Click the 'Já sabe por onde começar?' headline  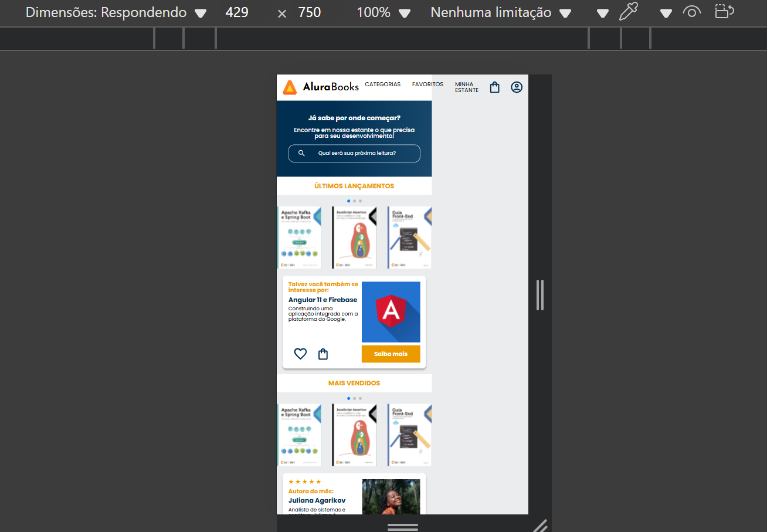click(x=354, y=118)
